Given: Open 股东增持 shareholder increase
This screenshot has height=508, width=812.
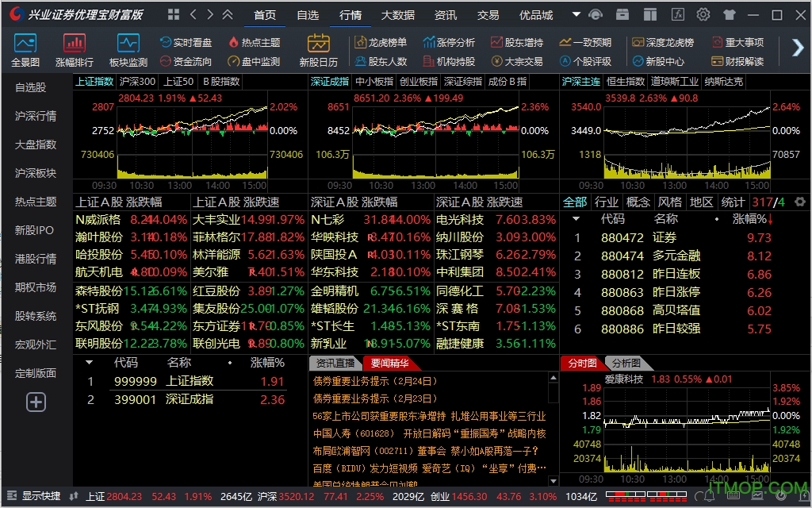Looking at the screenshot, I should [x=517, y=43].
